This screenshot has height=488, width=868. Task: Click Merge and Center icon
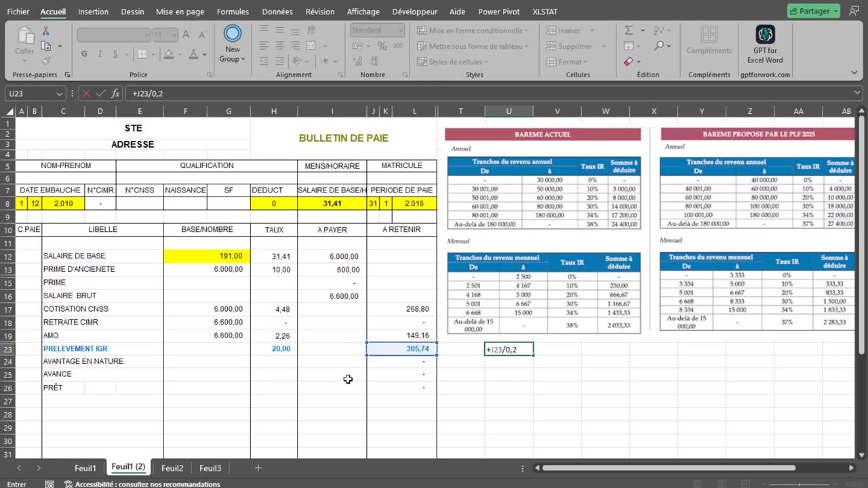tap(311, 47)
